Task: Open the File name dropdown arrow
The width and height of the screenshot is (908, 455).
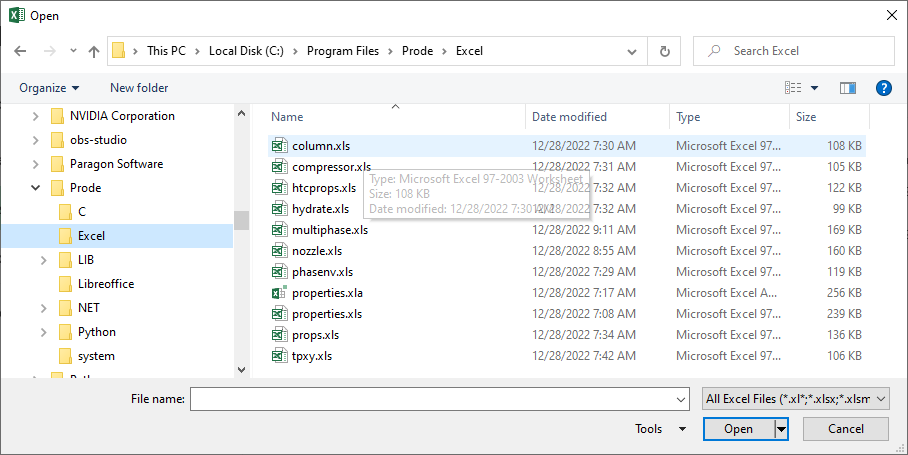Action: tap(681, 399)
